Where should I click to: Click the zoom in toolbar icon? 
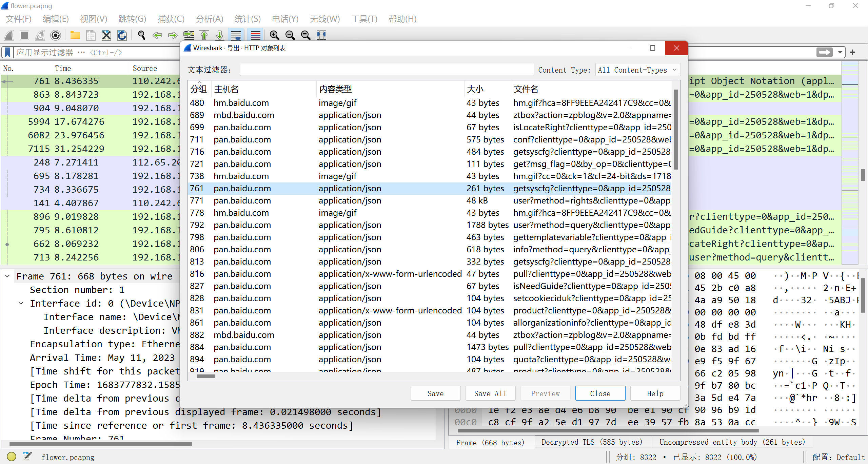(274, 35)
